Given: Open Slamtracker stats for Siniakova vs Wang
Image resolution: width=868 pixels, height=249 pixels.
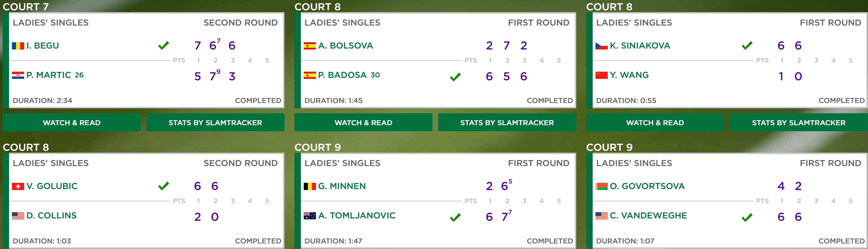Looking at the screenshot, I should coord(799,123).
